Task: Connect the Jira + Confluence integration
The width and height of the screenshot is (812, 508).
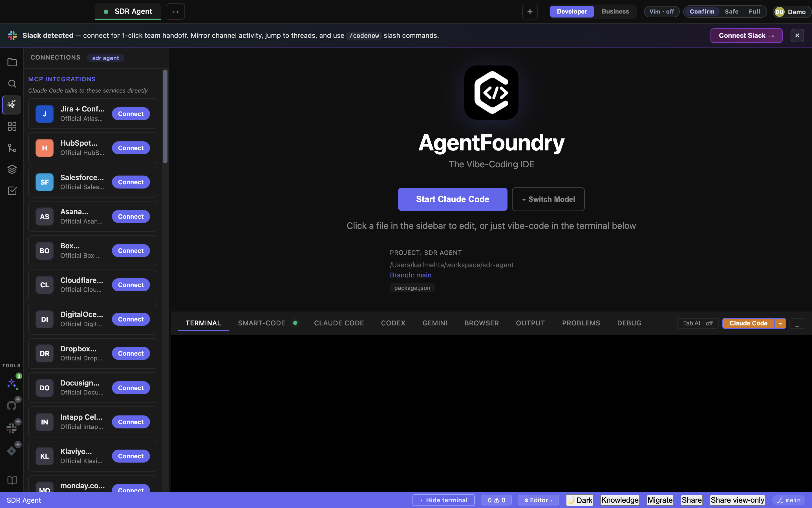Action: point(131,114)
